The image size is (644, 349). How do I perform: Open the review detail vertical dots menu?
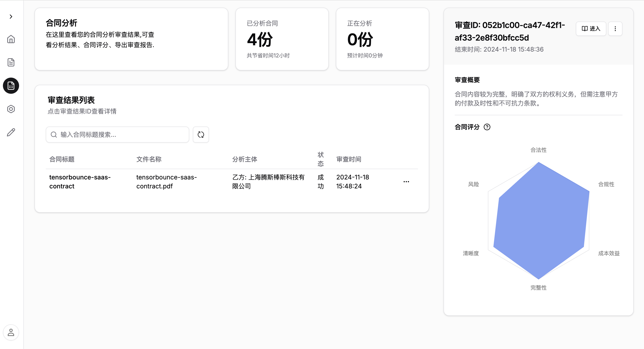[615, 29]
